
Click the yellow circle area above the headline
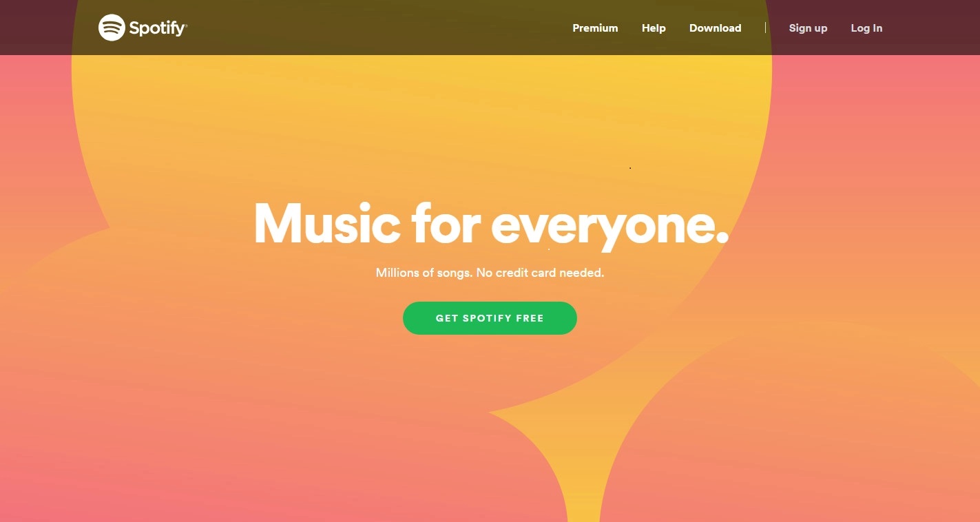click(x=421, y=124)
